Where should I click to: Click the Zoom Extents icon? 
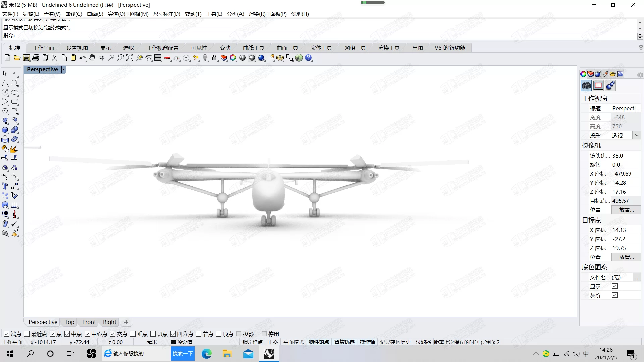pyautogui.click(x=130, y=58)
